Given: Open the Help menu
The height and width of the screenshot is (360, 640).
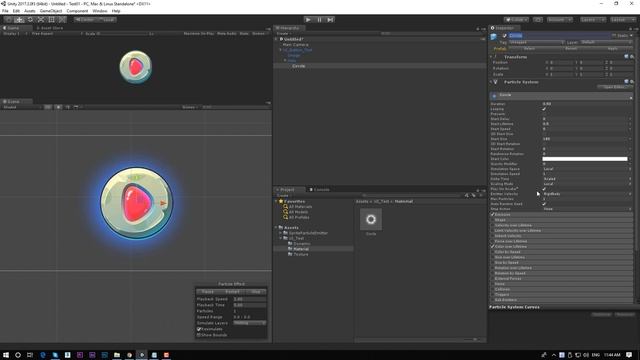Looking at the screenshot, I should 116,11.
